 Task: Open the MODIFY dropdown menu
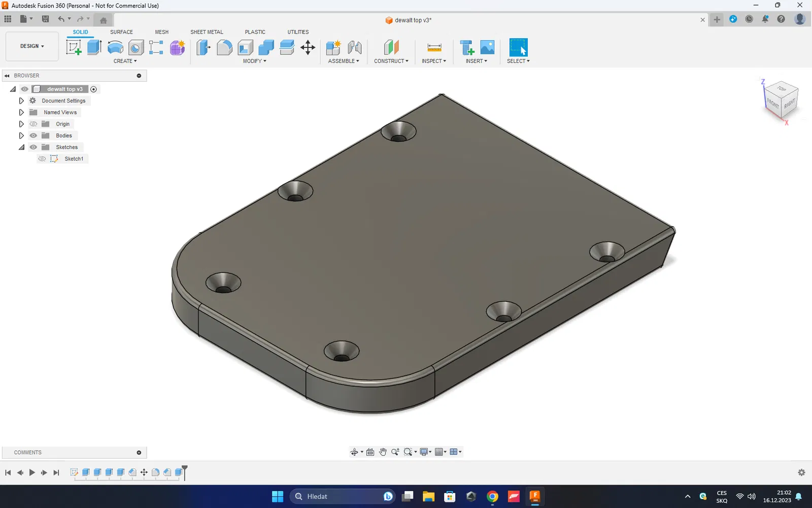(x=254, y=61)
